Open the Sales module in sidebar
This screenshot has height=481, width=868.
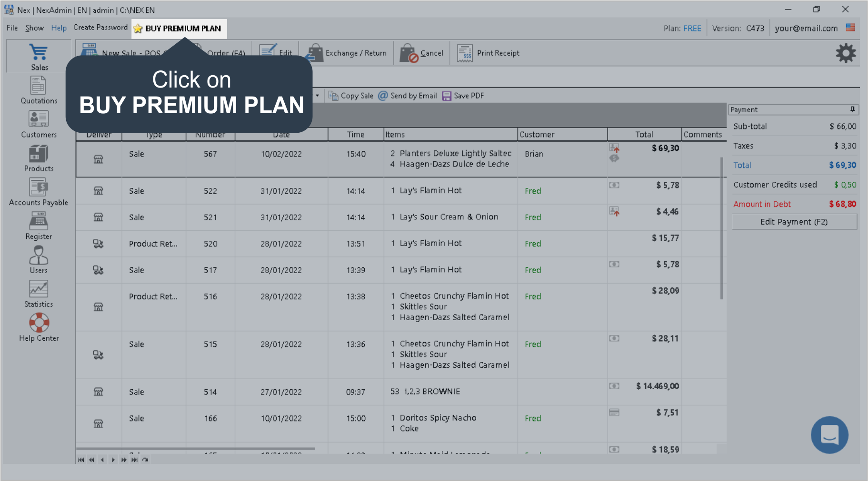(39, 57)
